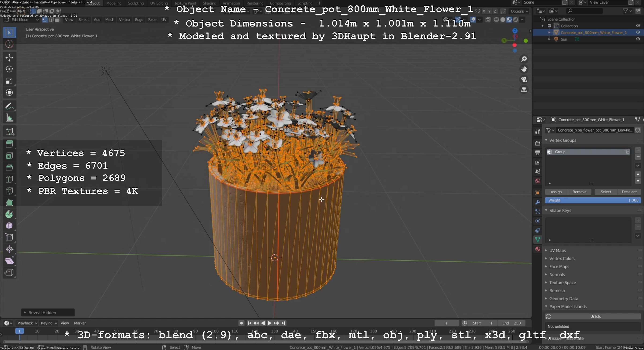Select the Knife tool
The image size is (644, 350).
point(10,191)
